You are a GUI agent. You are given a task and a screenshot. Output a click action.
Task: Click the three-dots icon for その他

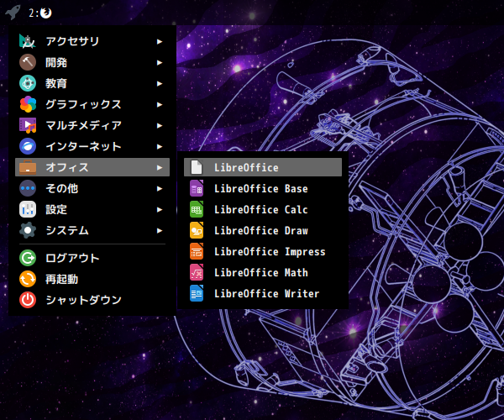[x=28, y=188]
